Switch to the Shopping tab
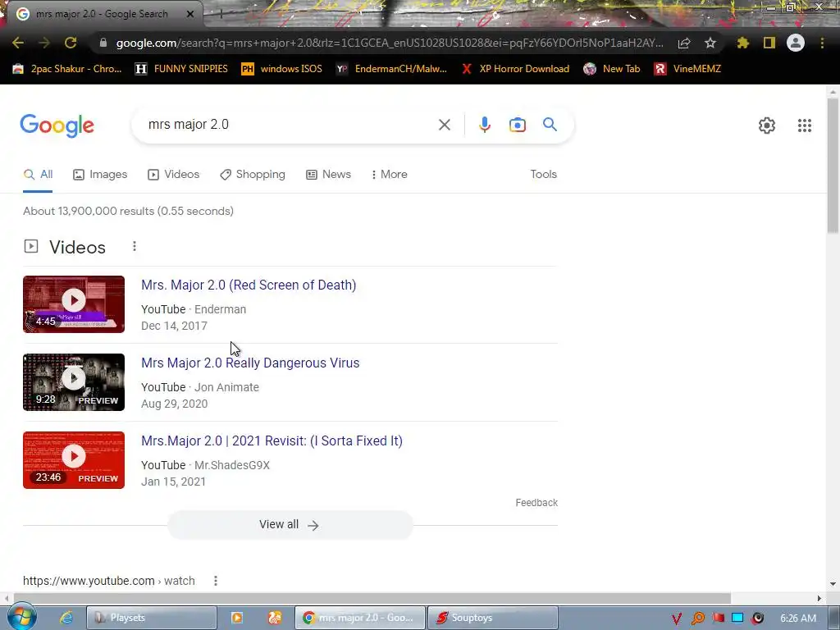 click(253, 175)
